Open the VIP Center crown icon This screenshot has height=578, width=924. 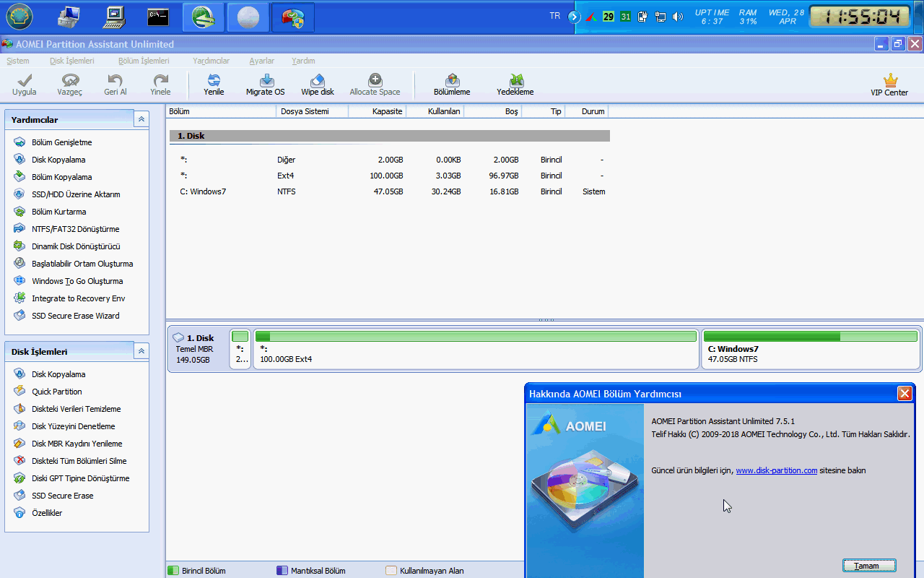[x=889, y=80]
